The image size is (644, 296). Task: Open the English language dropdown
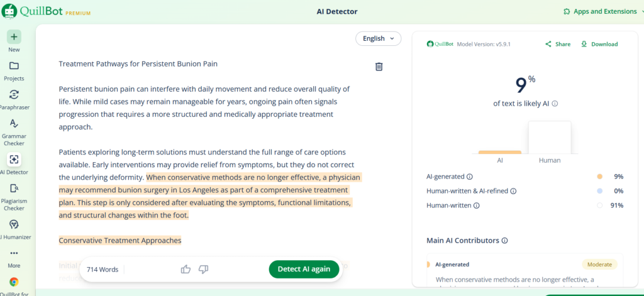point(378,38)
